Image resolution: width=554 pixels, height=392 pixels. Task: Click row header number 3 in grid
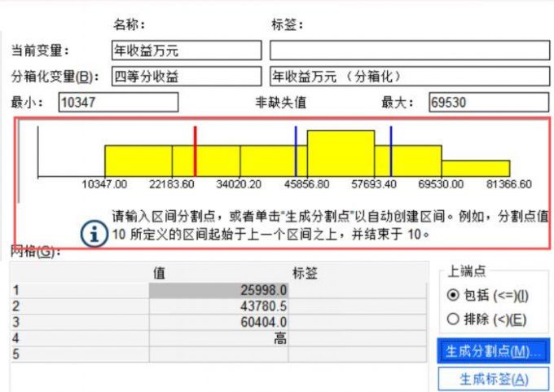(x=80, y=322)
